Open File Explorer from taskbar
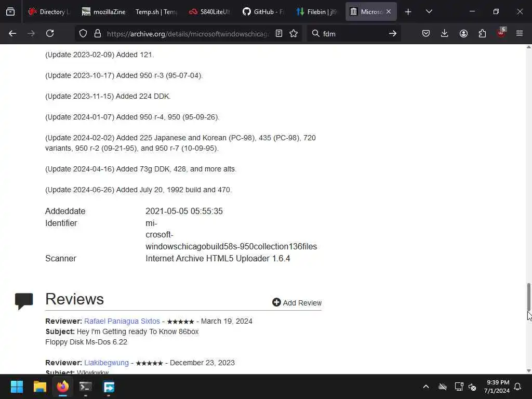This screenshot has height=399, width=532. 39,387
